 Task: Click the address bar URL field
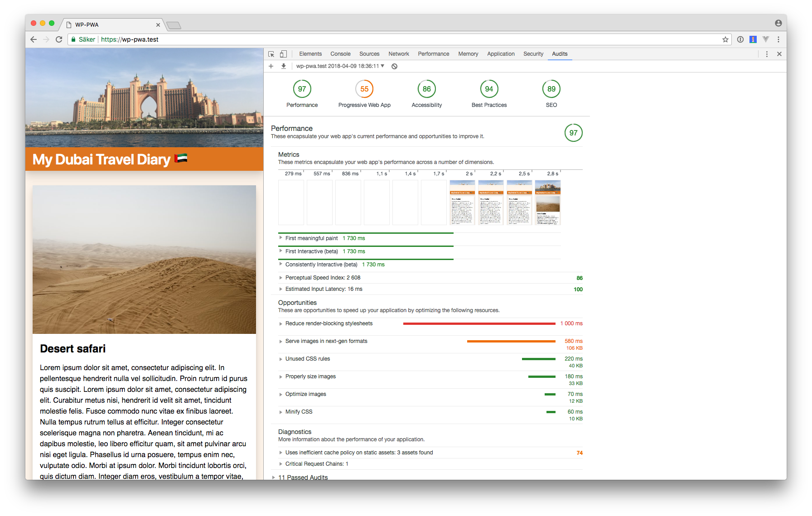tap(399, 39)
